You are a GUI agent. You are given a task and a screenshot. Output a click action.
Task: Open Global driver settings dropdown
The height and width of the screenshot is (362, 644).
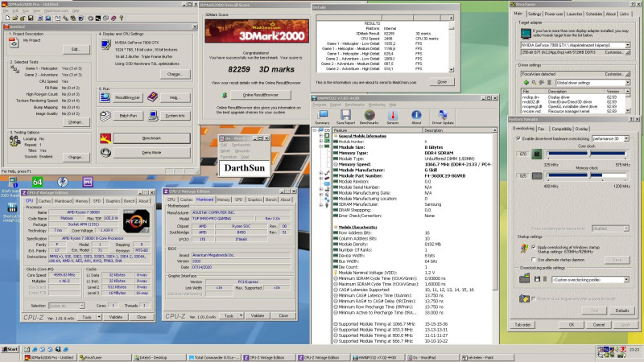[628, 83]
